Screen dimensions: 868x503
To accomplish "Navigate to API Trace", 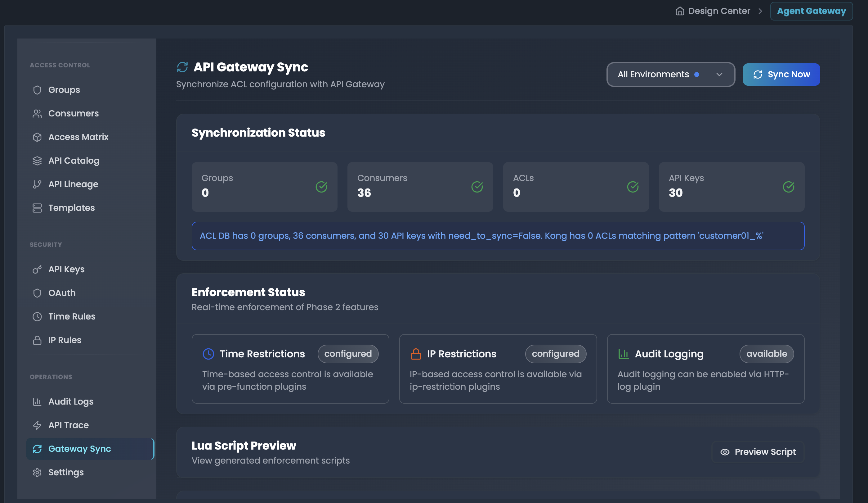I will (x=90, y=425).
